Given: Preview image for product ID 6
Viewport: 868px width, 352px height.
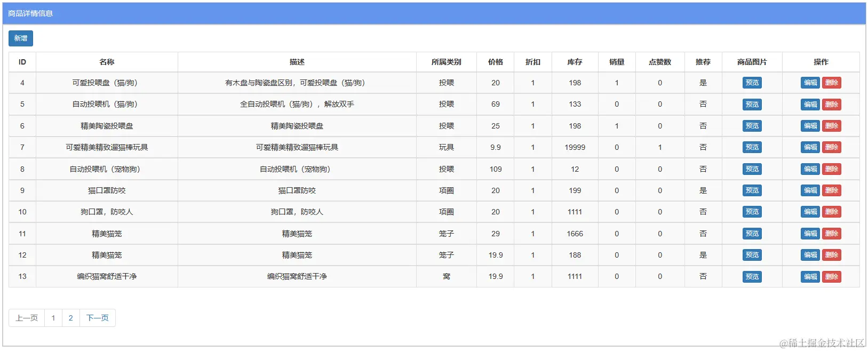Looking at the screenshot, I should click(x=752, y=126).
